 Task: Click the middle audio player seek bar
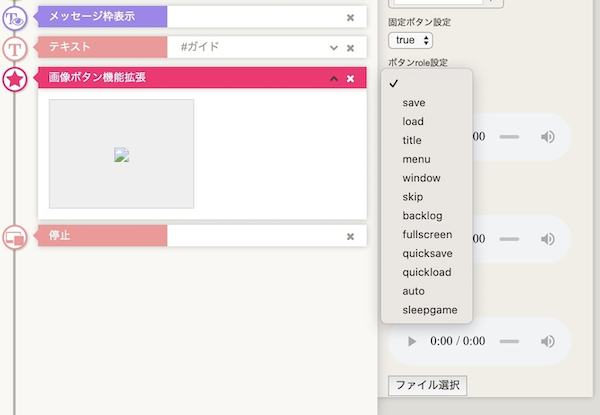(x=509, y=239)
